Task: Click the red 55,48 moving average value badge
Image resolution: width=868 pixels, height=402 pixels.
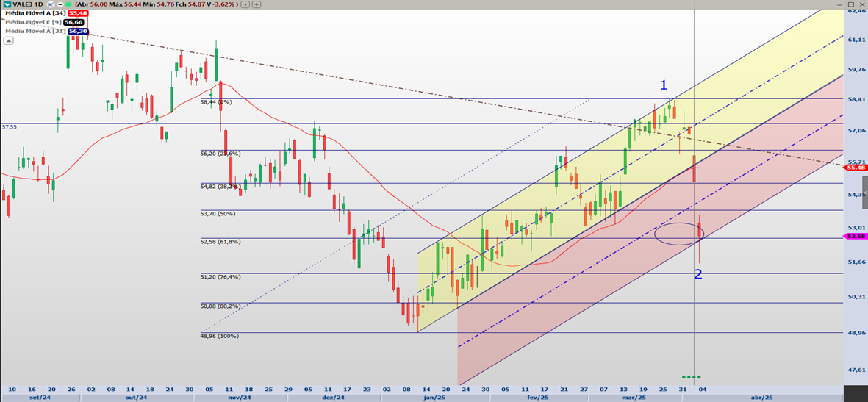Action: pyautogui.click(x=78, y=13)
